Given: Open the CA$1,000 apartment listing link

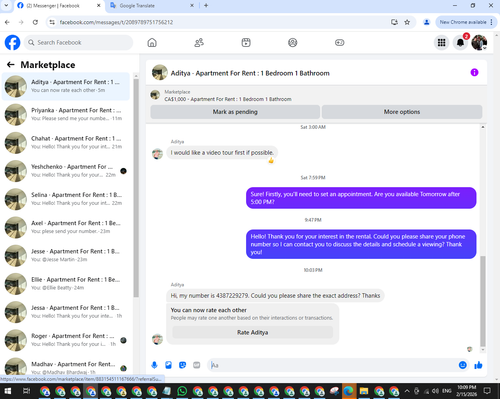Looking at the screenshot, I should 228,99.
